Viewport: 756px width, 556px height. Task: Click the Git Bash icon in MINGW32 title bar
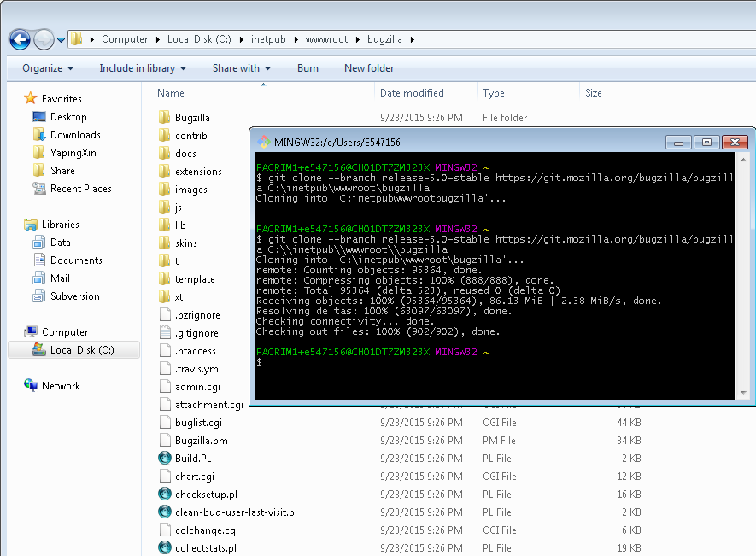264,142
